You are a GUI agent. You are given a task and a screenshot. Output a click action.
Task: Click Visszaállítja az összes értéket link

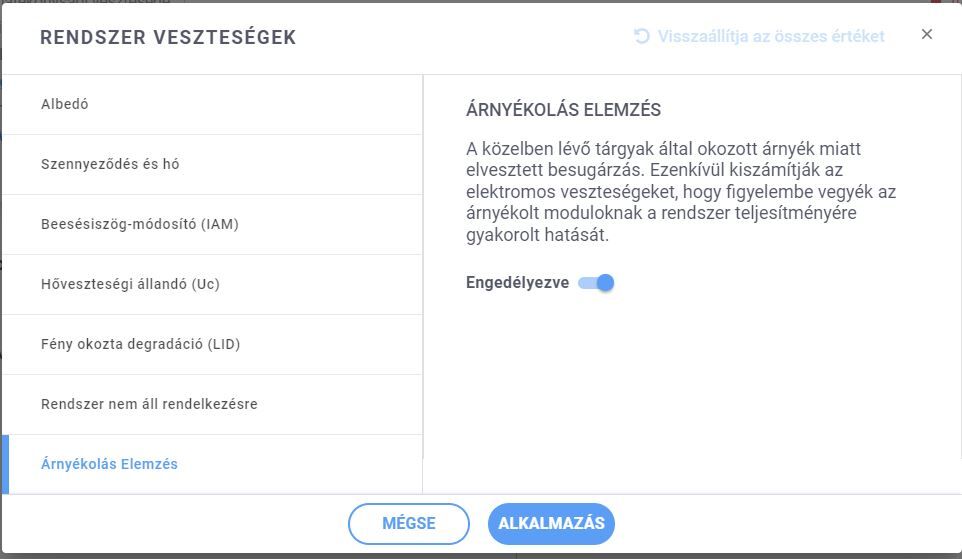tap(771, 36)
